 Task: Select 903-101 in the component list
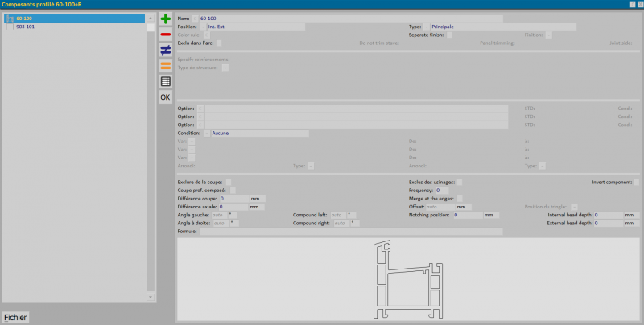click(x=26, y=27)
